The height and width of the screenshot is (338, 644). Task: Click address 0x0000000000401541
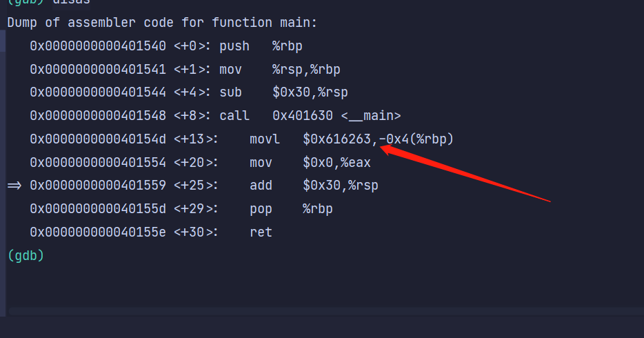(98, 70)
